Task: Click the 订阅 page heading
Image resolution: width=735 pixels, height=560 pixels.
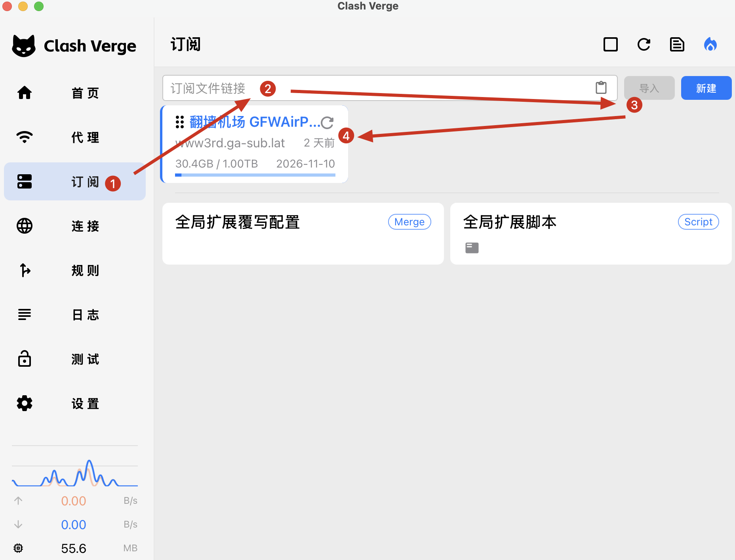Action: point(186,44)
